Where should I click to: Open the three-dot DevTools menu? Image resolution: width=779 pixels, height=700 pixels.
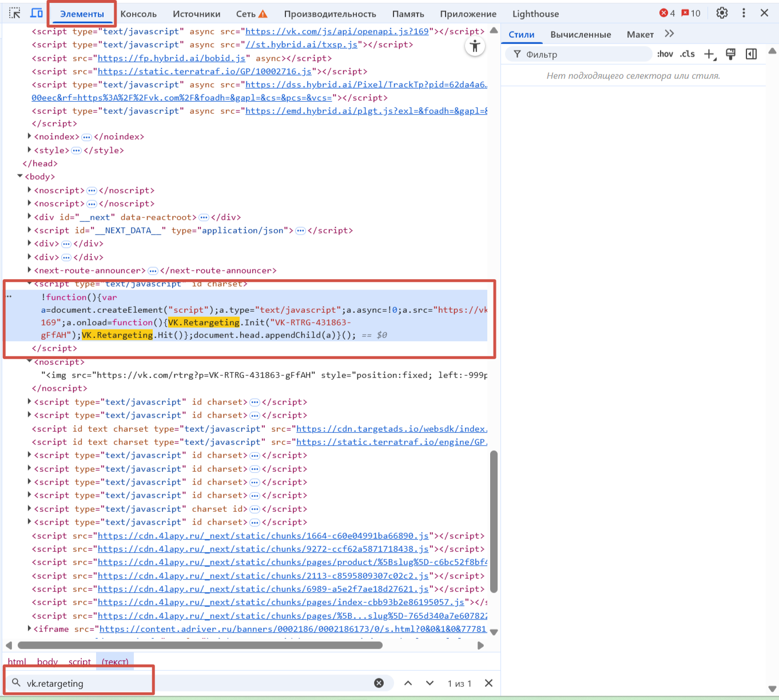pos(744,13)
